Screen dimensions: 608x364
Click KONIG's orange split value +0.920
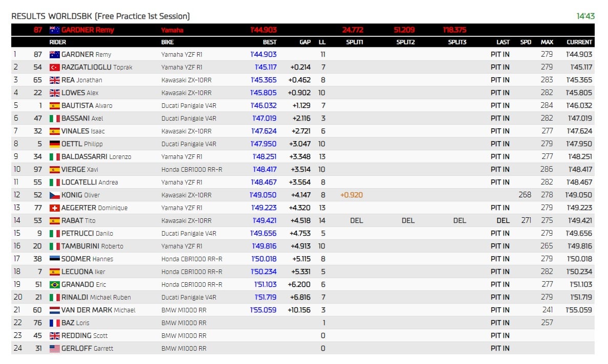tap(352, 195)
